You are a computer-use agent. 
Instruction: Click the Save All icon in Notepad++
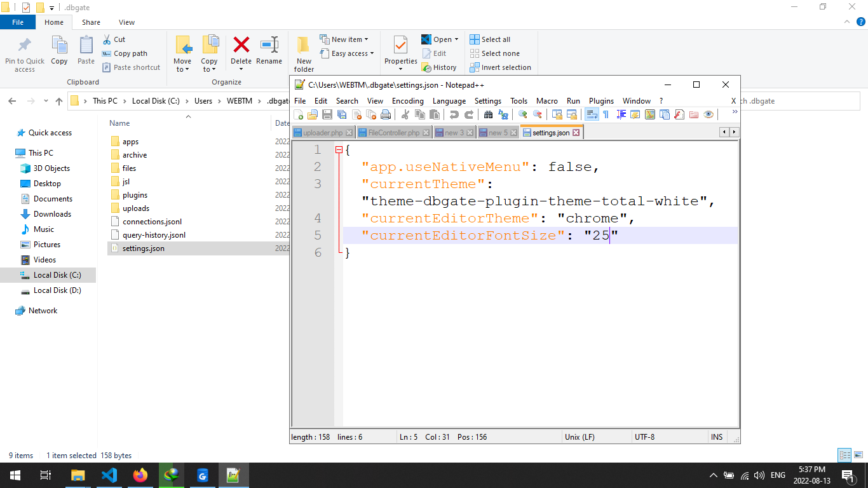point(342,114)
